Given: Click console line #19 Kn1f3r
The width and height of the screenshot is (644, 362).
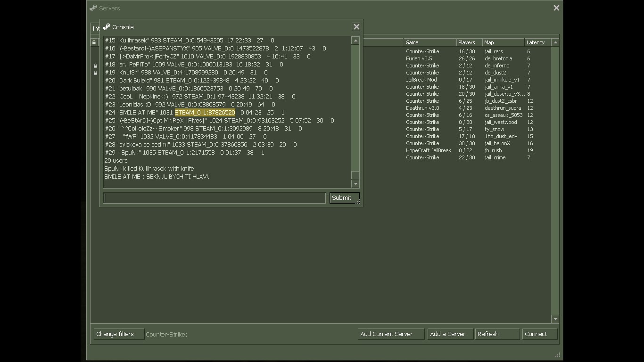Looking at the screenshot, I should point(186,73).
